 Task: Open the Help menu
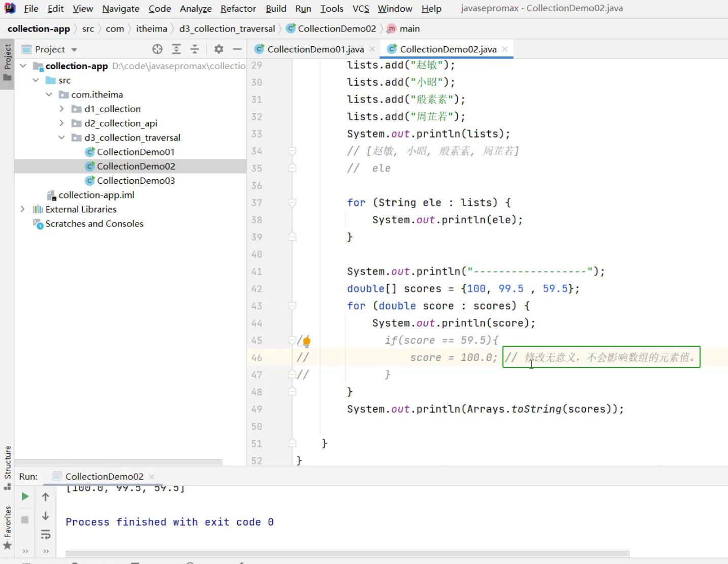431,9
